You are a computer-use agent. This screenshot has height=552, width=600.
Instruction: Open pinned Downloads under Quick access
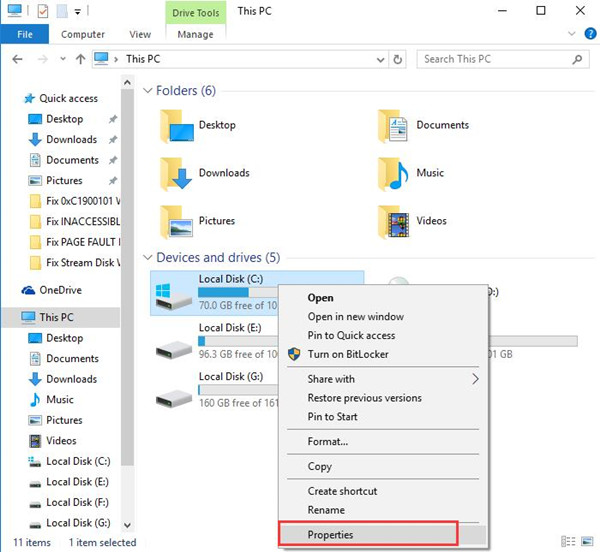point(72,140)
